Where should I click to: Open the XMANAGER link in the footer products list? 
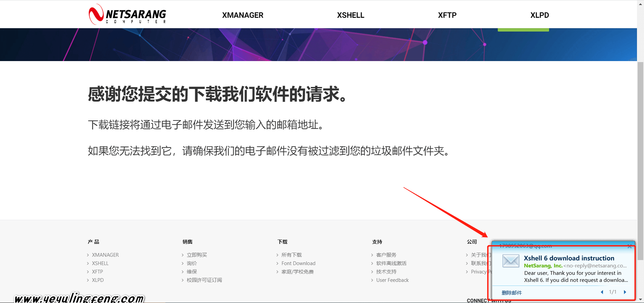click(x=105, y=255)
